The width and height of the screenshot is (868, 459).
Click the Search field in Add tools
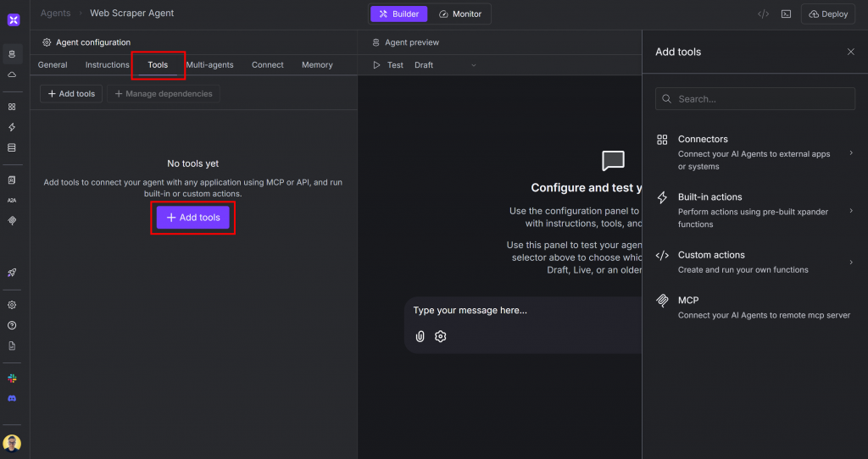coord(754,99)
